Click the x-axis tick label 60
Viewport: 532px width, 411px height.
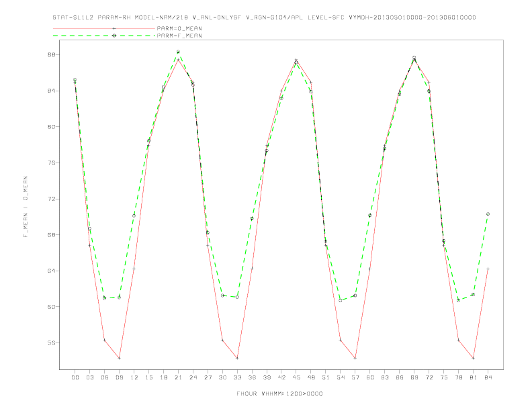click(370, 377)
